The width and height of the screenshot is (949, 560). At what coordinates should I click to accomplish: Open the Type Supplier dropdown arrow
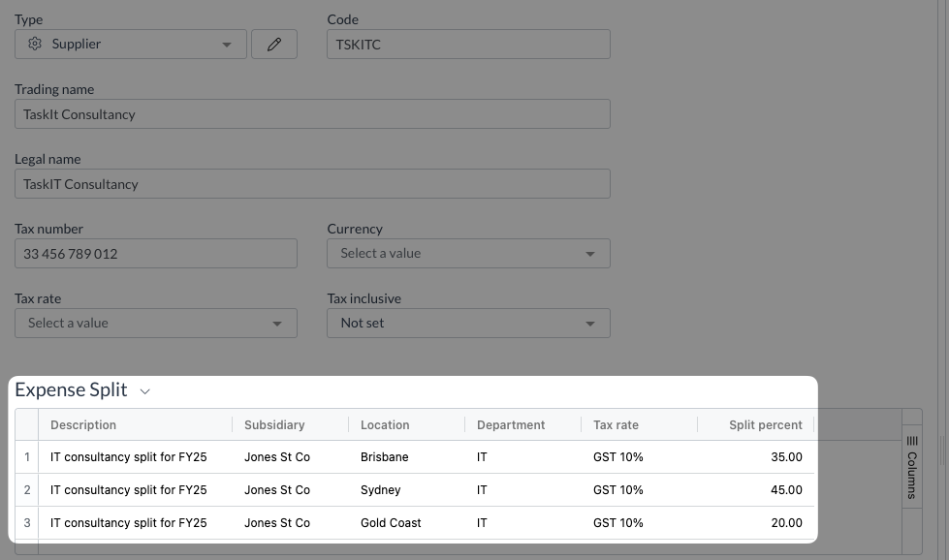227,45
